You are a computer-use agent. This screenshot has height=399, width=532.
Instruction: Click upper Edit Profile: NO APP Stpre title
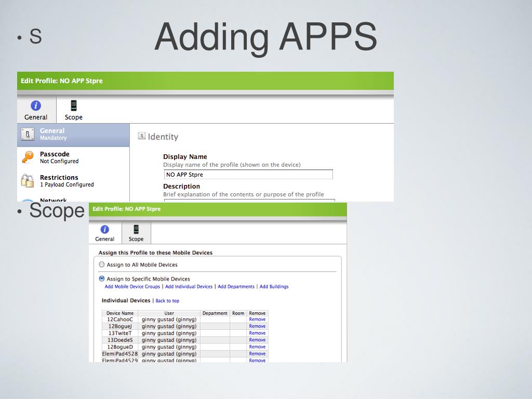click(x=62, y=81)
